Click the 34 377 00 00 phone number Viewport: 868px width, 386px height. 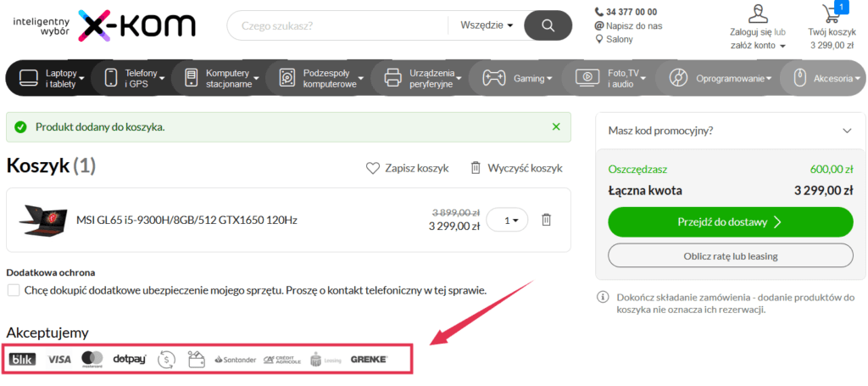click(x=632, y=12)
